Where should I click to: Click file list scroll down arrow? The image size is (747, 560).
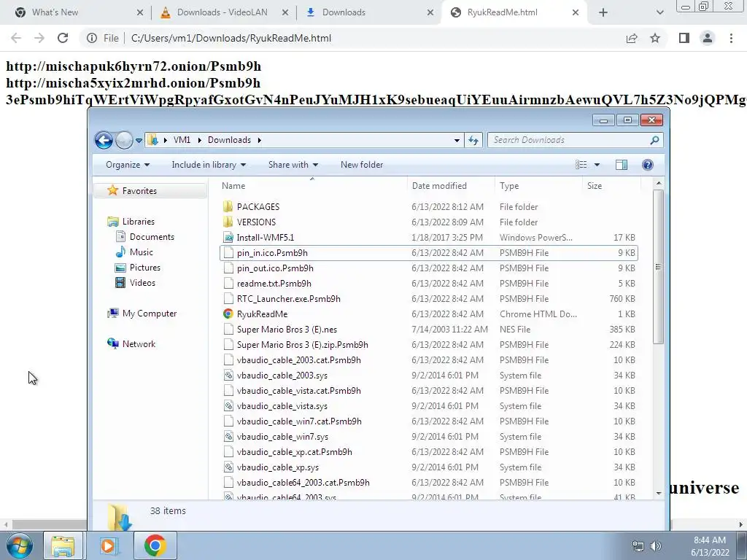tap(659, 494)
